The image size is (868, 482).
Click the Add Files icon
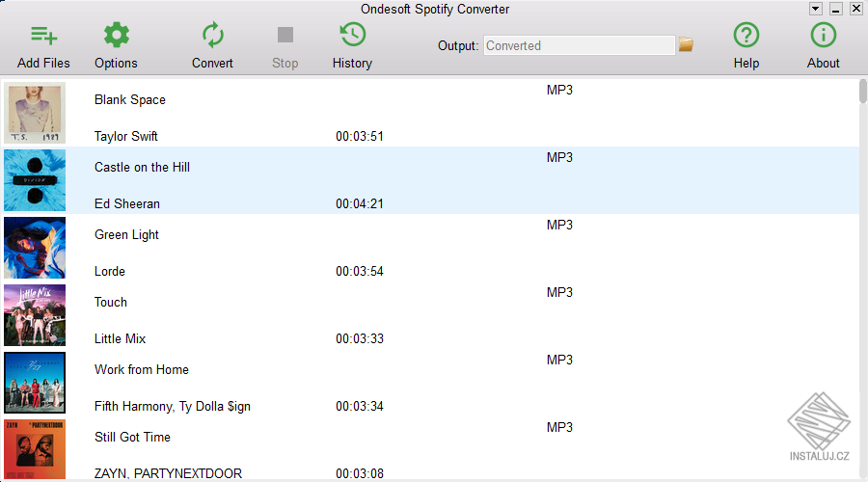[x=43, y=36]
